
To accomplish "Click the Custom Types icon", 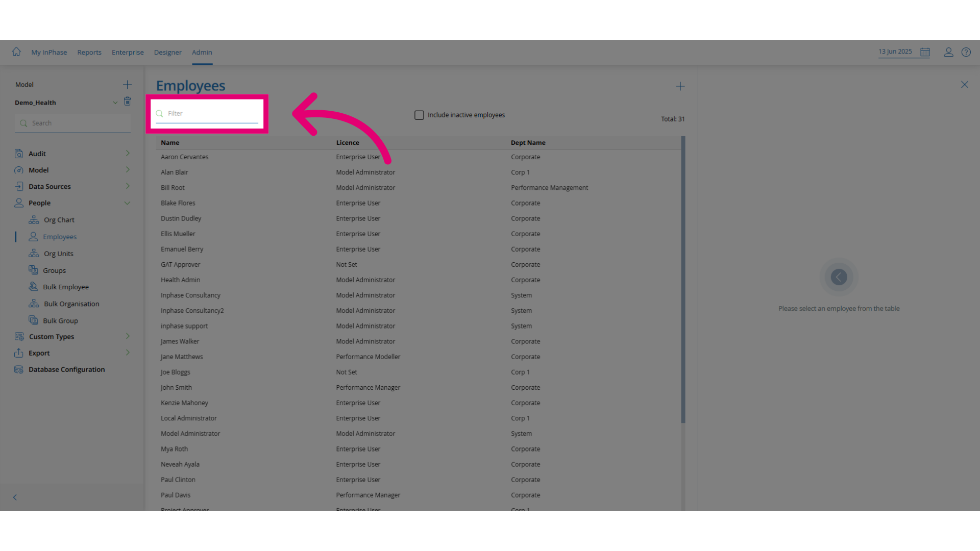I will (x=19, y=337).
